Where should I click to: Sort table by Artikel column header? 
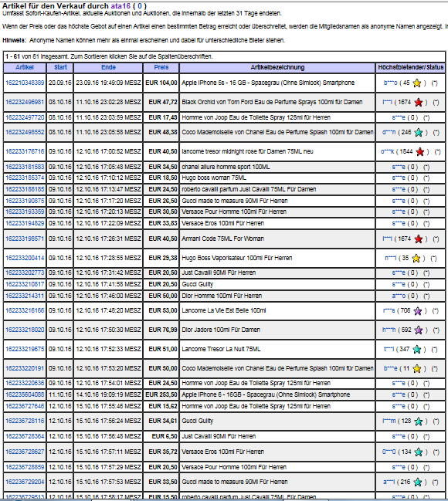pyautogui.click(x=25, y=67)
